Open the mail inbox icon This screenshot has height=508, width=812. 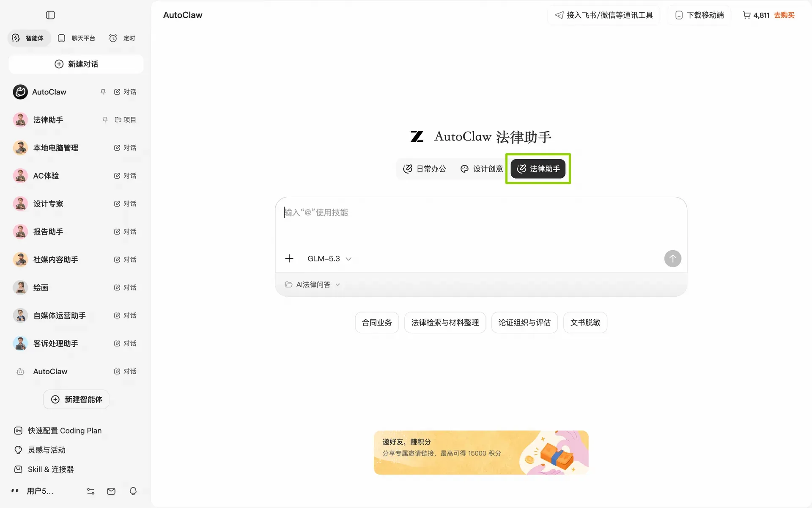pos(111,491)
